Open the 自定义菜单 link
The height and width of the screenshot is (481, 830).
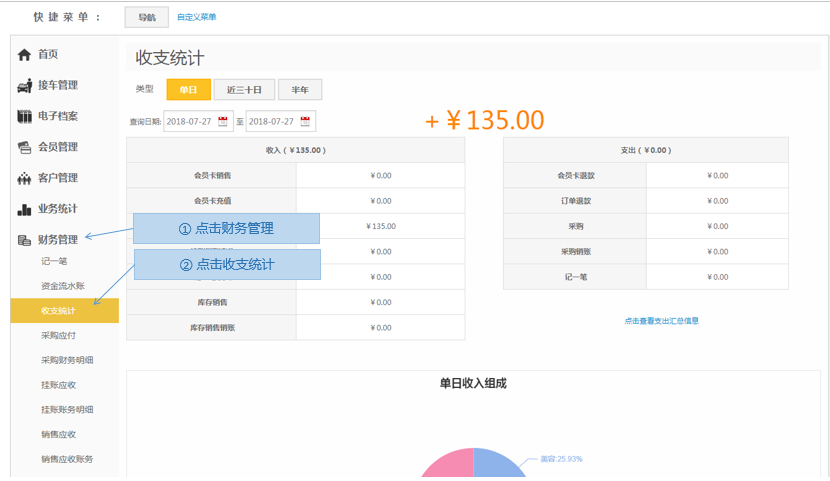tap(196, 17)
